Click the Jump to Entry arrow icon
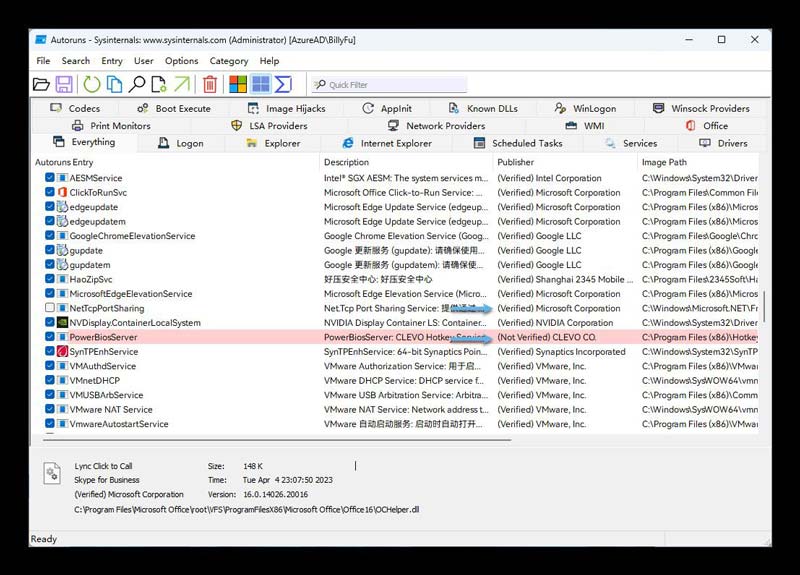 182,84
